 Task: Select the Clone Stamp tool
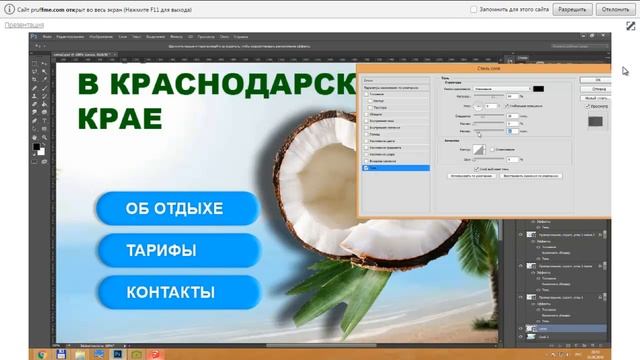click(x=35, y=96)
